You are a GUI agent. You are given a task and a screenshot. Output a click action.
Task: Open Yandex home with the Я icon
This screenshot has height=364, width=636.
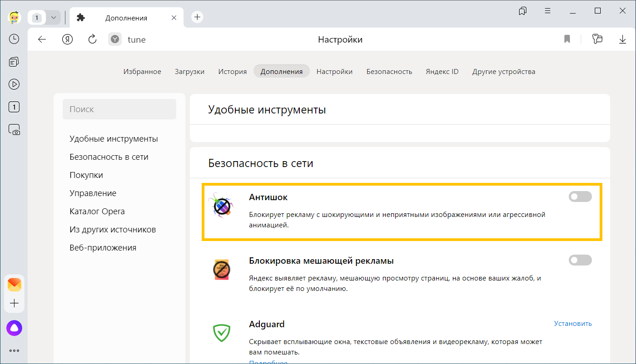[68, 39]
